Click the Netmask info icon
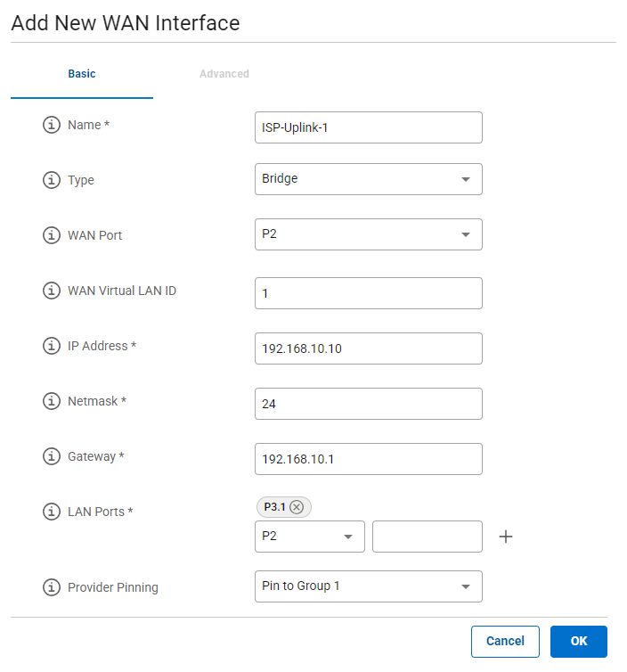 [52, 402]
